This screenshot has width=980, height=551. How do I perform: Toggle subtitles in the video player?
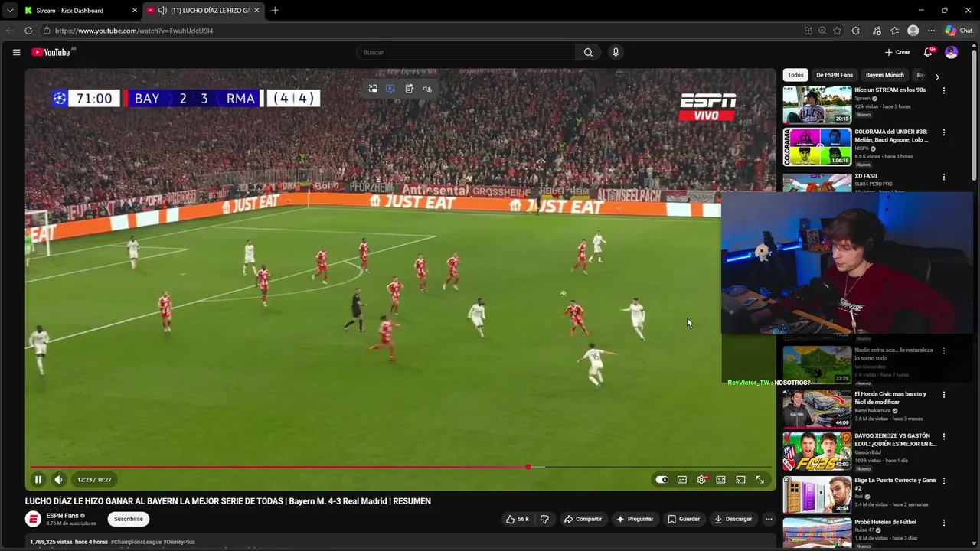pyautogui.click(x=682, y=480)
